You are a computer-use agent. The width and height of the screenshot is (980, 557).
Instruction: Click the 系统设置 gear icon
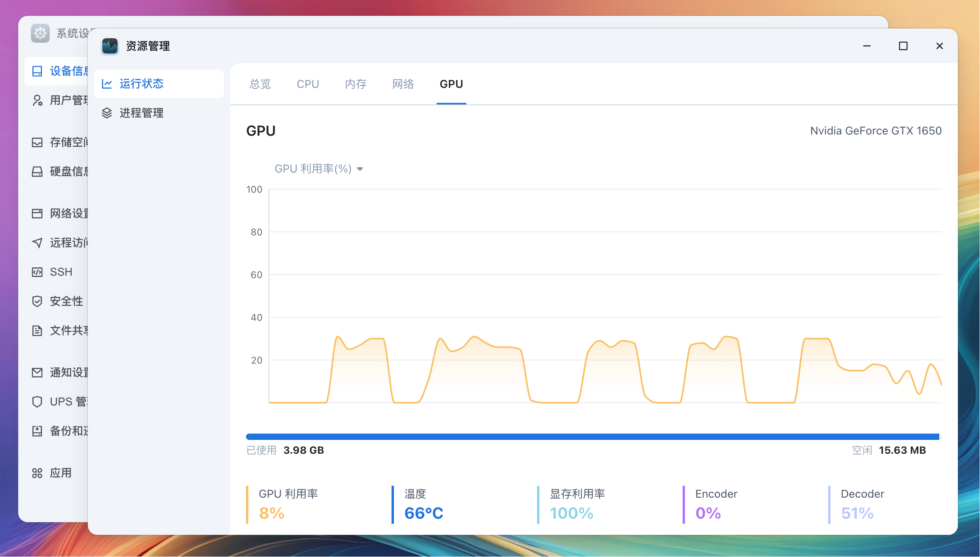(x=40, y=33)
